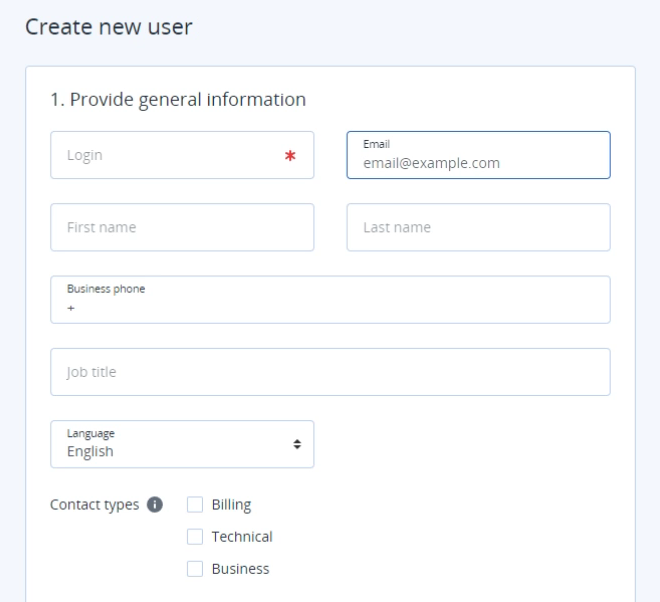
Task: Click the info icon beside Contact types
Action: (x=155, y=505)
